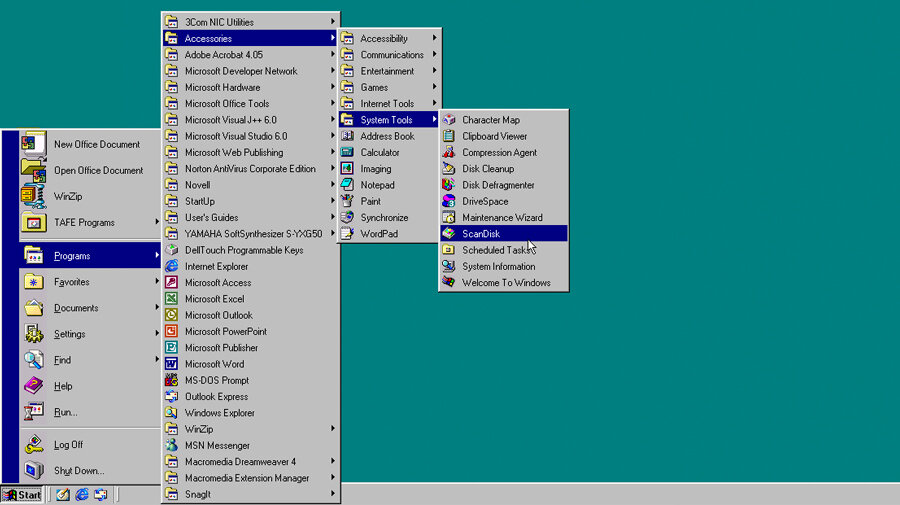Click the ScanDisk icon in System Tools
The image size is (900, 505).
(449, 234)
